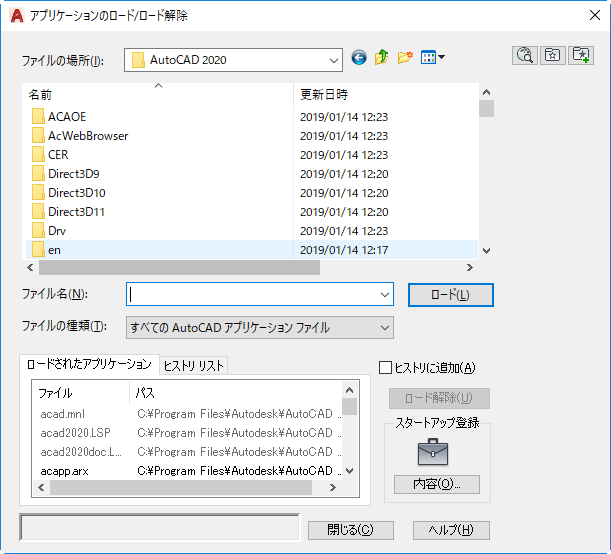Viewport: 611px width, 554px height.
Task: Open the view menu icon
Action: point(433,58)
